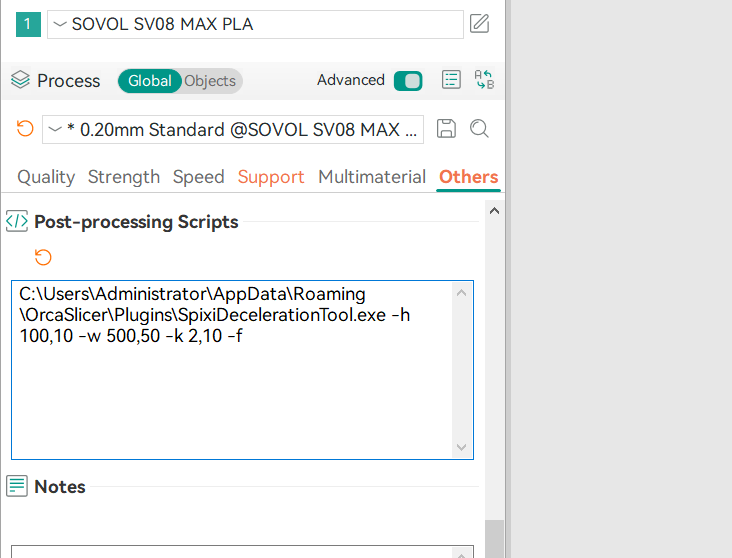Viewport: 732px width, 558px height.
Task: Open the Quality tab
Action: point(46,177)
